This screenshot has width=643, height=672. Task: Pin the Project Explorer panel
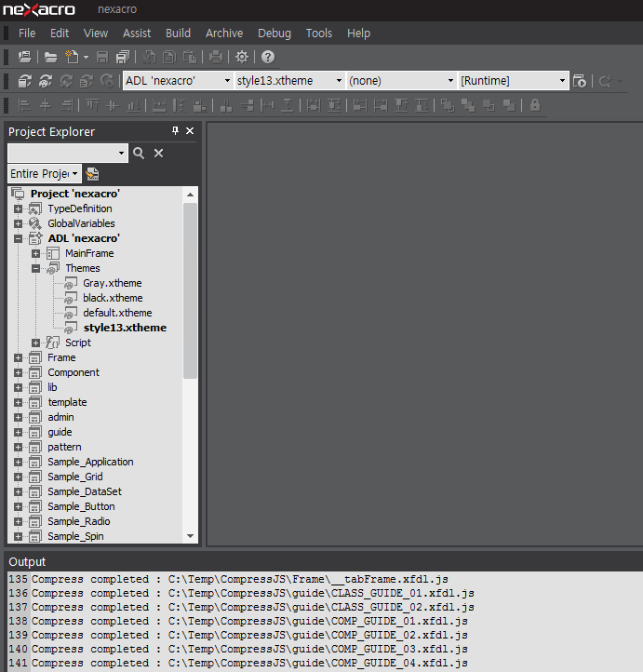(175, 130)
